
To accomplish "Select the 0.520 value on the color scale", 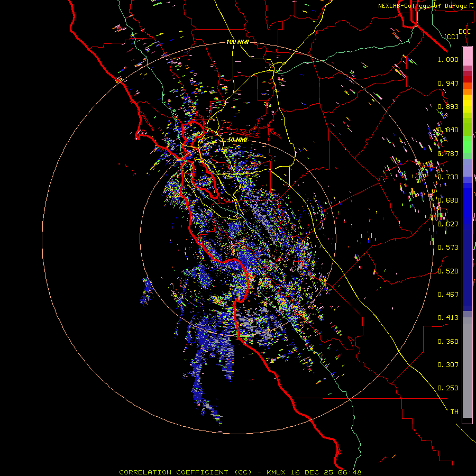I will pyautogui.click(x=448, y=271).
